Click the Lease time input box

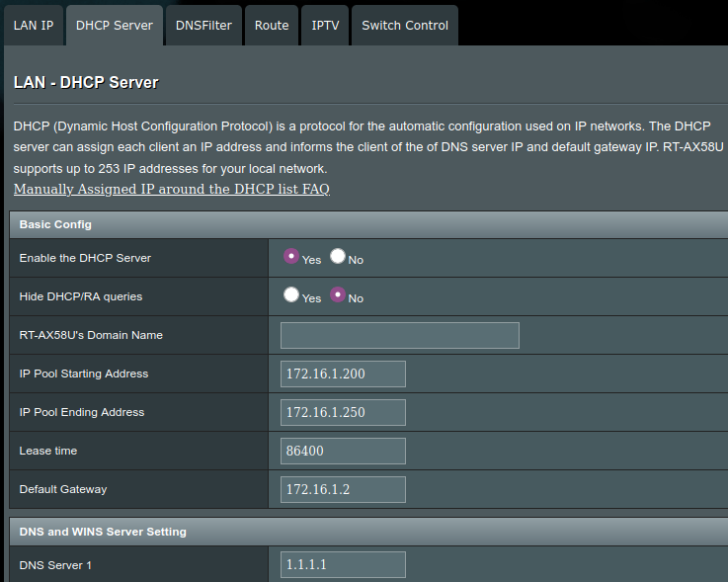[x=343, y=451]
